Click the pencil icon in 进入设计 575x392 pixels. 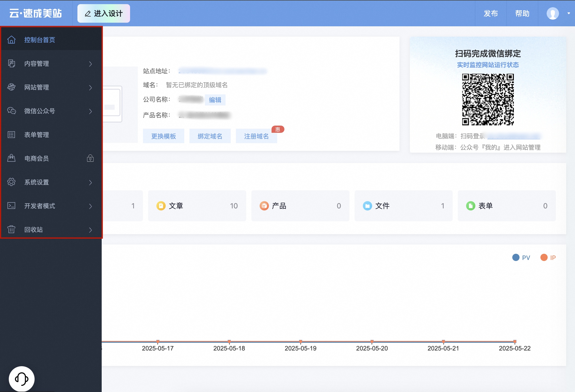(88, 14)
